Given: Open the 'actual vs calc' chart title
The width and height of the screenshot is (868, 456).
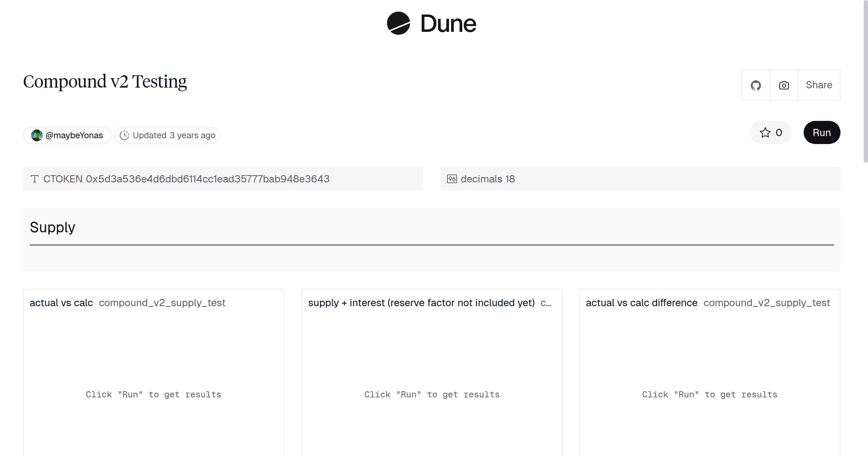Looking at the screenshot, I should click(x=61, y=303).
